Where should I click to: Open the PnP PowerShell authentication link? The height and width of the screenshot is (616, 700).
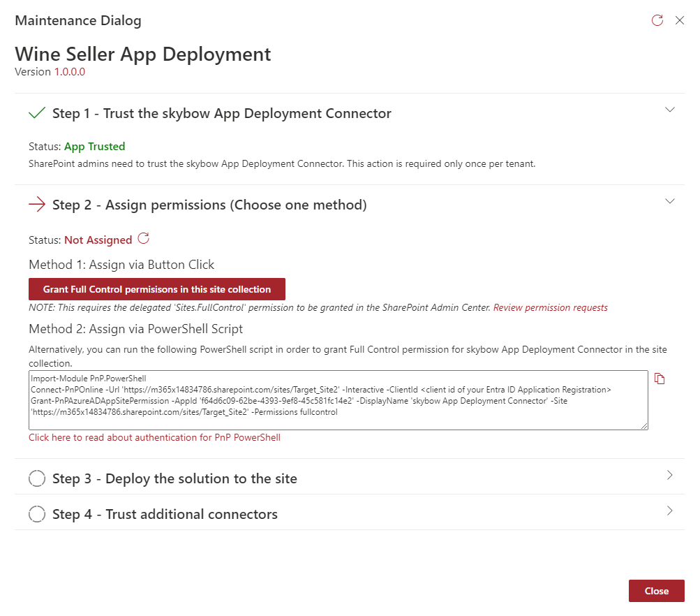(154, 438)
